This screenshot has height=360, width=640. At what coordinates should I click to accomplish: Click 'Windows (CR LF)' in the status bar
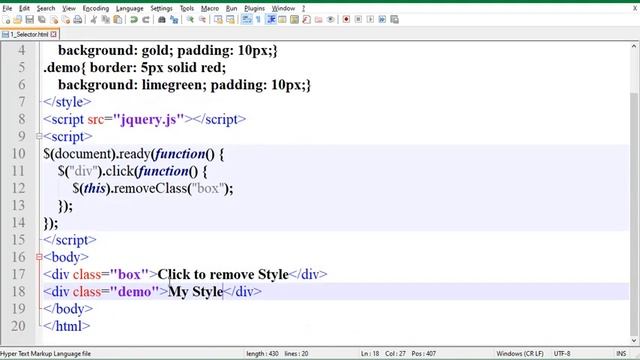point(520,353)
